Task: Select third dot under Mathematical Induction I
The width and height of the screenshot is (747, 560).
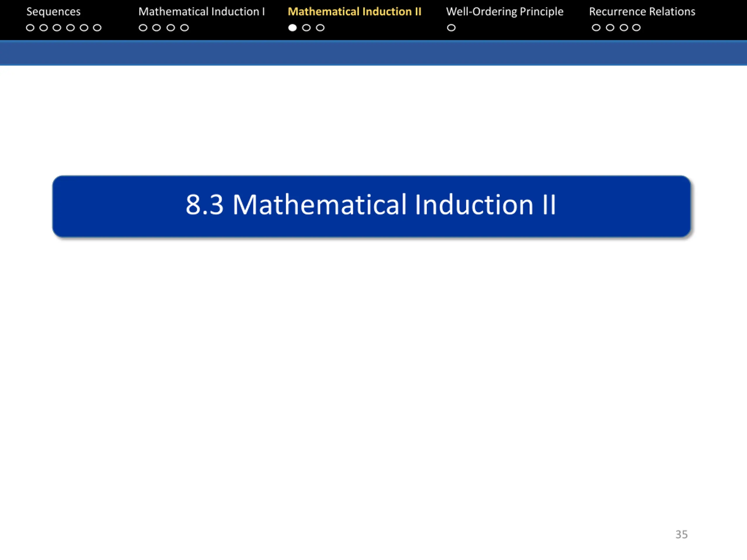Action: (170, 28)
